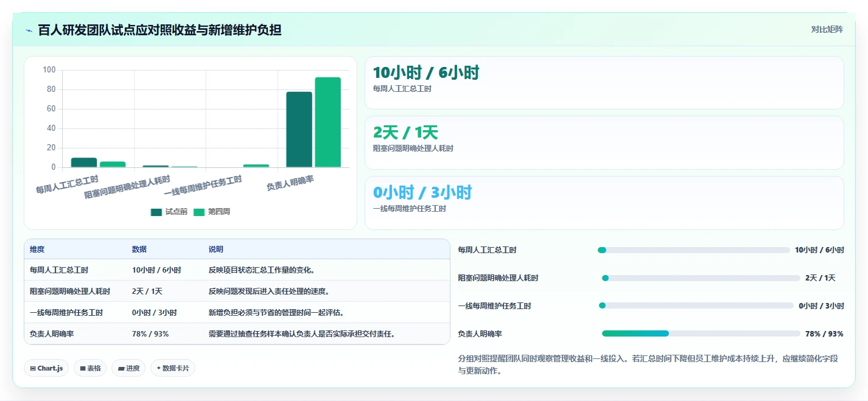Click the Chart.js tag chip
The height and width of the screenshot is (401, 868).
(x=46, y=368)
